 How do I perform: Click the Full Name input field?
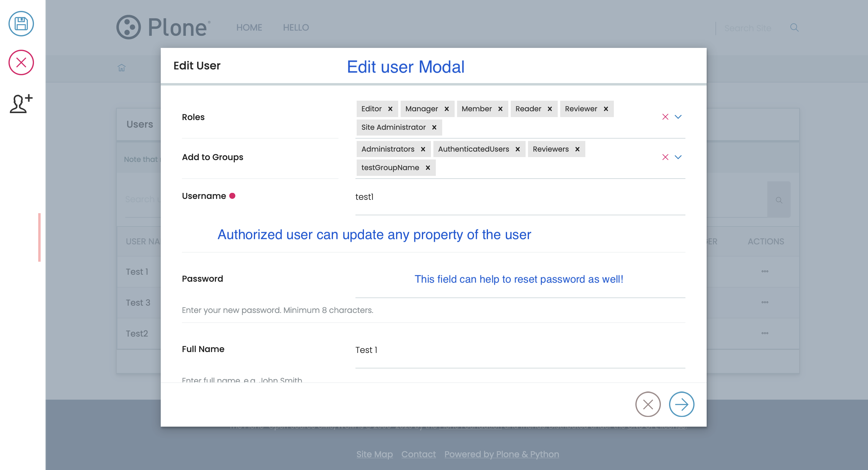520,351
